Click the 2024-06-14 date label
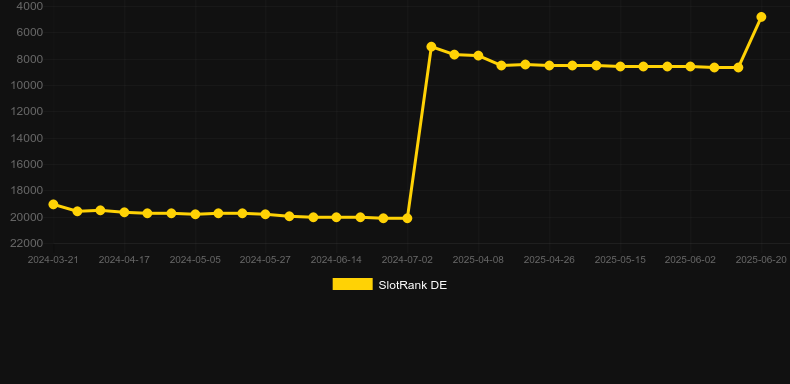This screenshot has height=384, width=790. (x=336, y=260)
